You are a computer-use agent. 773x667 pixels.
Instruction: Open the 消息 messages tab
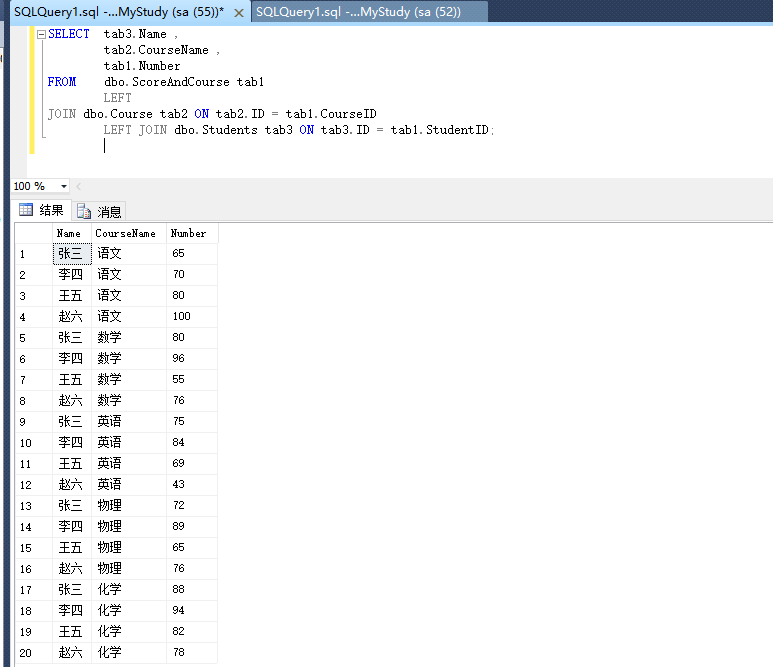[x=99, y=211]
